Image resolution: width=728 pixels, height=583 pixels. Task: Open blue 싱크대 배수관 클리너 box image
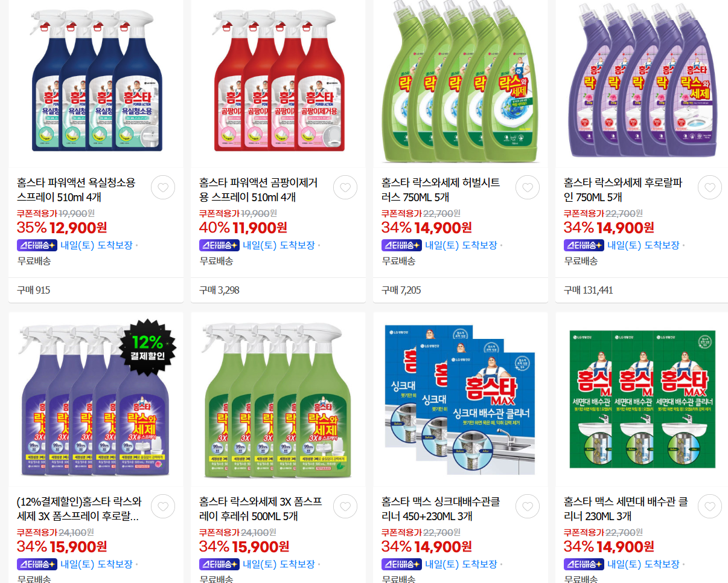click(460, 399)
